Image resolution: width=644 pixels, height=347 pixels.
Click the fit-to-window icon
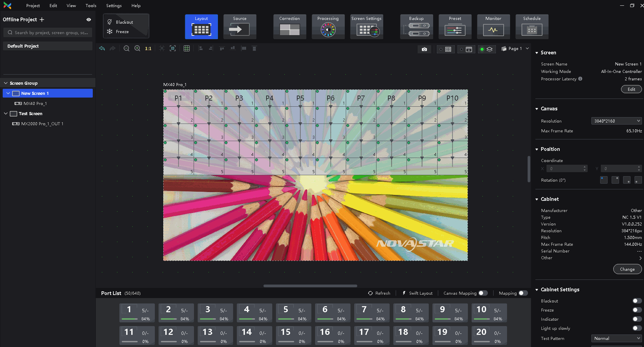pos(173,48)
